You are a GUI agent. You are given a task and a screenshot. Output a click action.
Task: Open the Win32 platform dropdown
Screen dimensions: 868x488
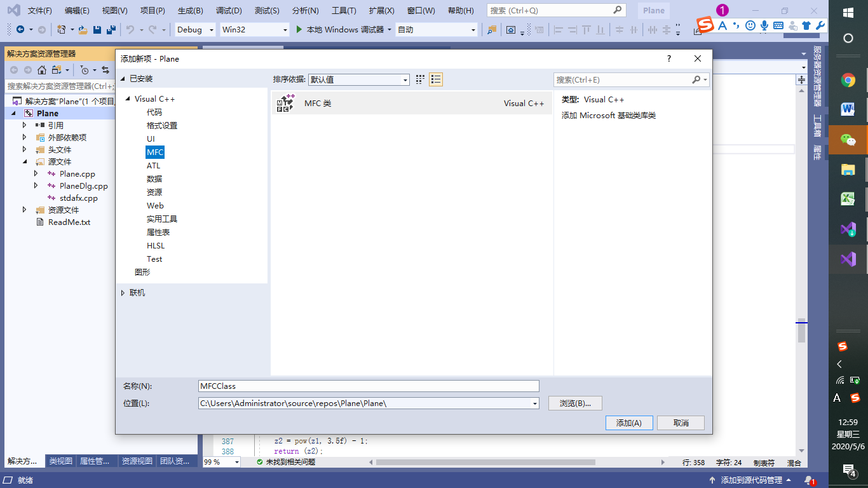(254, 30)
